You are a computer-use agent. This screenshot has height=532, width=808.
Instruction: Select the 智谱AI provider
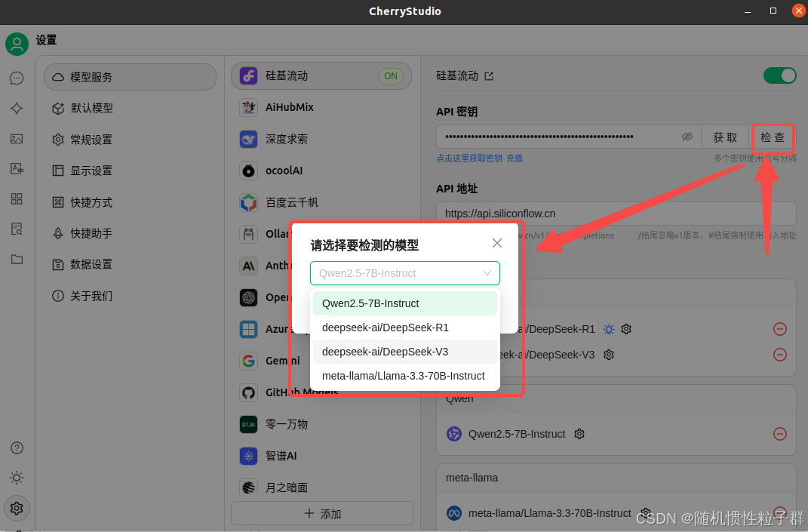pos(321,457)
